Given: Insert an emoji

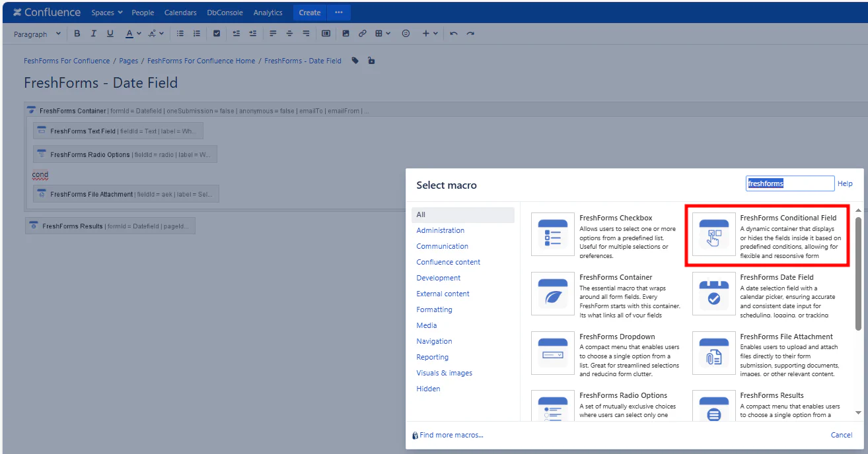Looking at the screenshot, I should pyautogui.click(x=405, y=33).
